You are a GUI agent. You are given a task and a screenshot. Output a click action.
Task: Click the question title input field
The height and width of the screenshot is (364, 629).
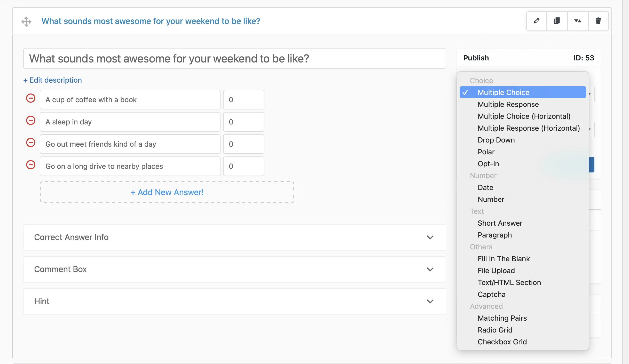(x=234, y=58)
